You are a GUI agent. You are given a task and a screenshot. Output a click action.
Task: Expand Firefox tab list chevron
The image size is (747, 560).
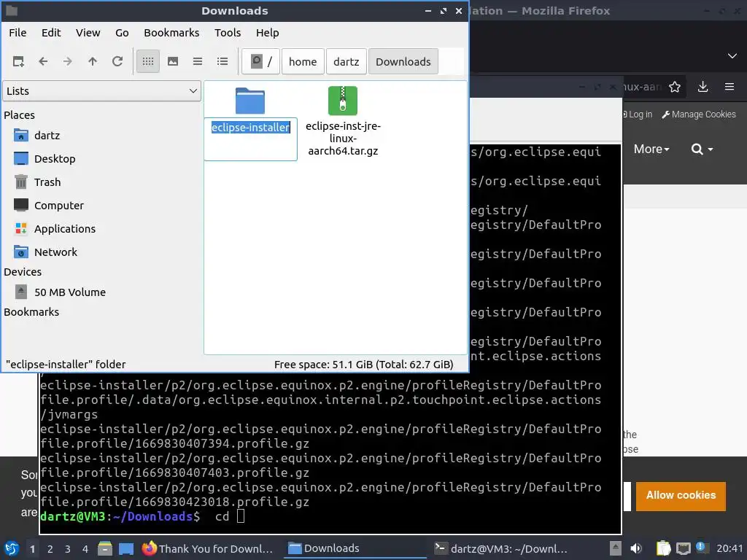732,56
